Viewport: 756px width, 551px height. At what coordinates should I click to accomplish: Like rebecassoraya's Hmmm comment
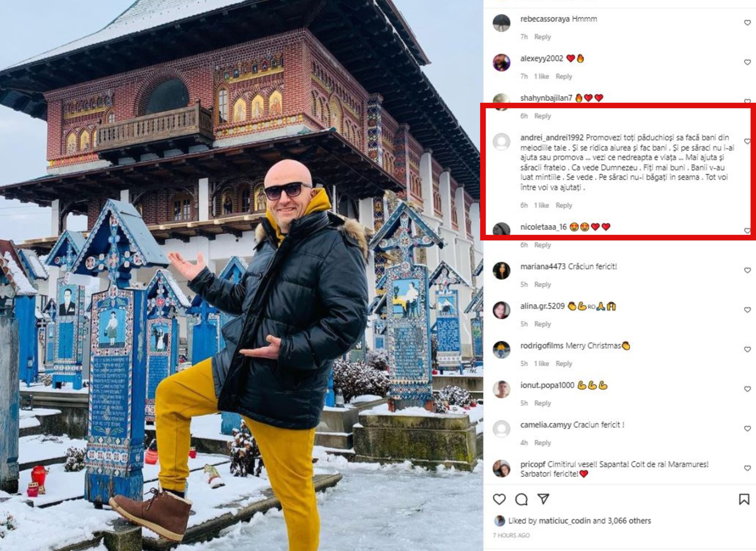pyautogui.click(x=747, y=23)
